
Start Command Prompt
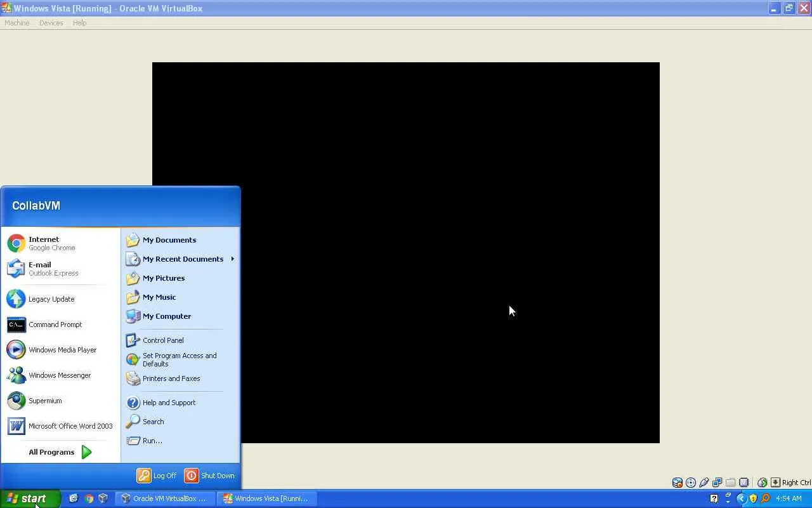pos(60,324)
